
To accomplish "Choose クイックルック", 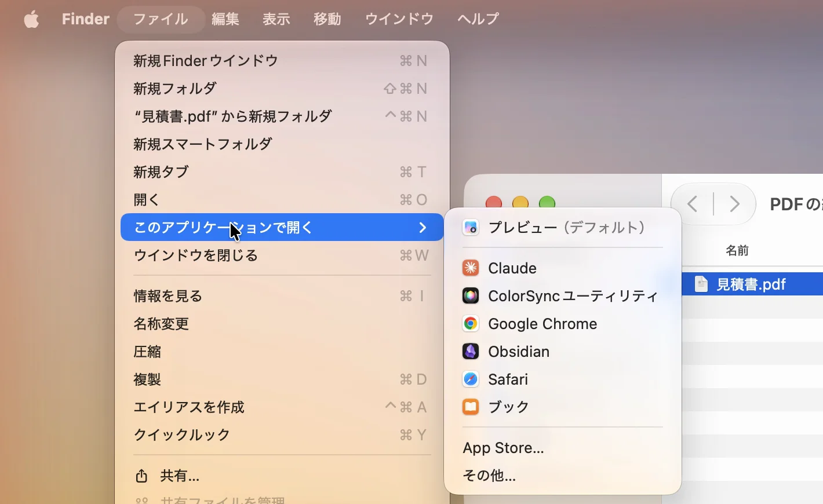I will point(282,435).
